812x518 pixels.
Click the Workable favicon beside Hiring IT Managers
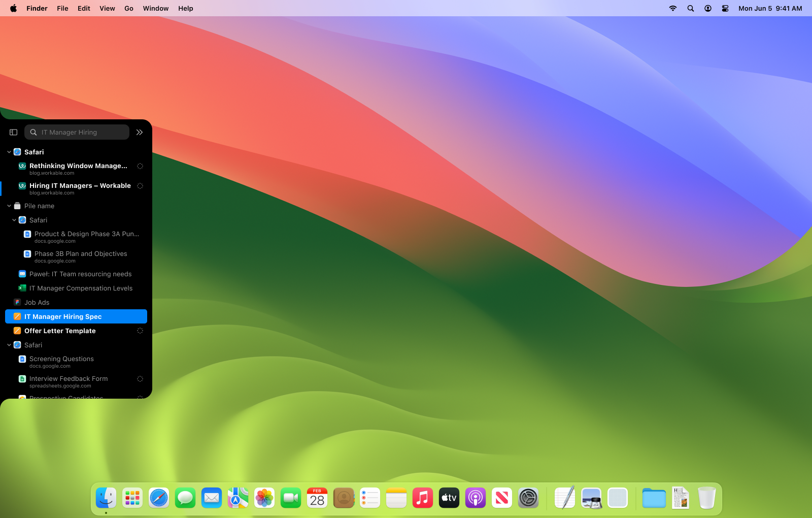[22, 185]
